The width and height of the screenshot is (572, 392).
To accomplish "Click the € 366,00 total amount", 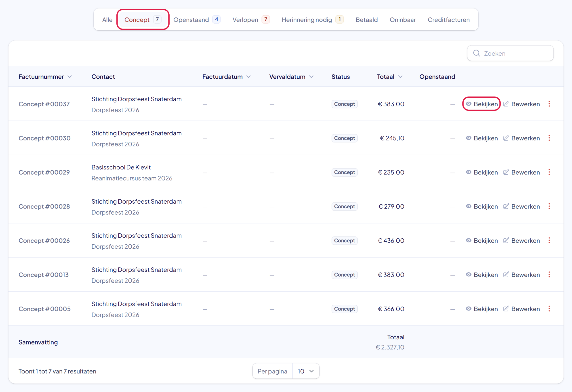I will 391,309.
